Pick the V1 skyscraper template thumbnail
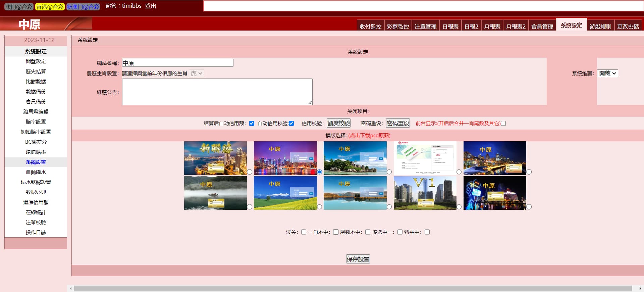Image resolution: width=644 pixels, height=292 pixels. coord(425,193)
